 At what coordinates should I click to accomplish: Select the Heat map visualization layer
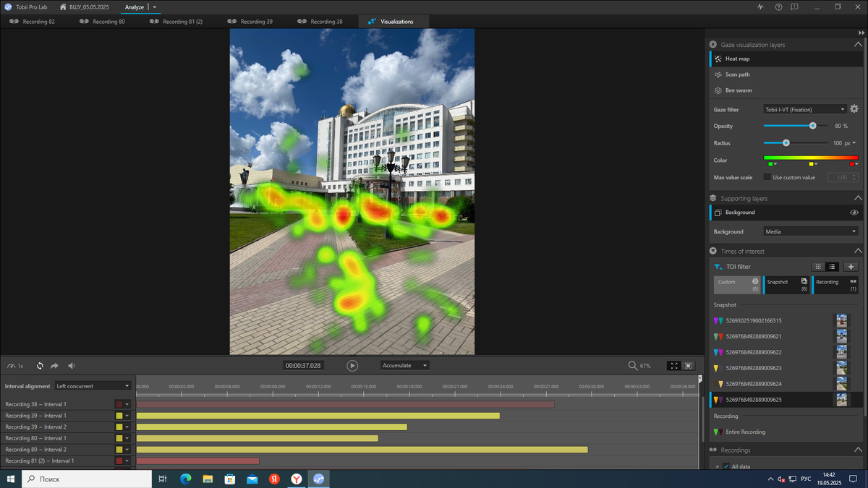tap(785, 59)
